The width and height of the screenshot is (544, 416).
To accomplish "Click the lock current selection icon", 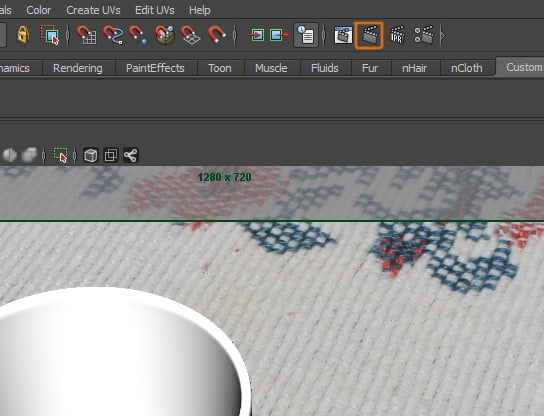I will click(x=23, y=35).
